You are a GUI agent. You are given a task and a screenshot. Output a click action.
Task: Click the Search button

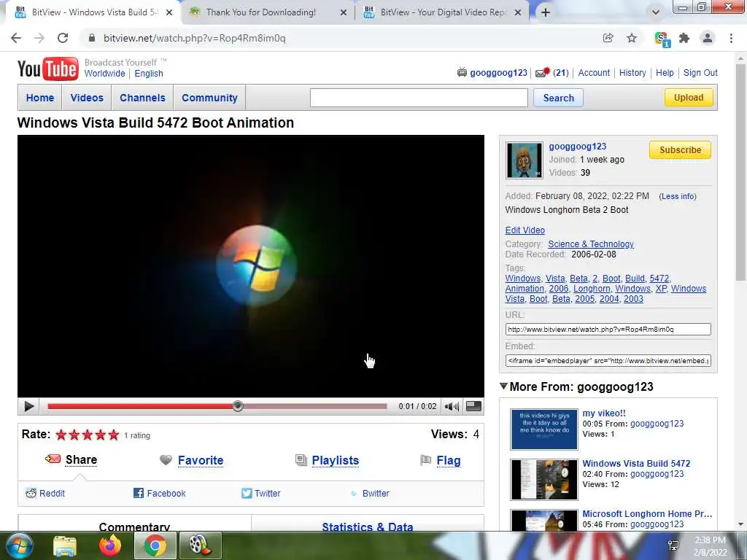[558, 98]
